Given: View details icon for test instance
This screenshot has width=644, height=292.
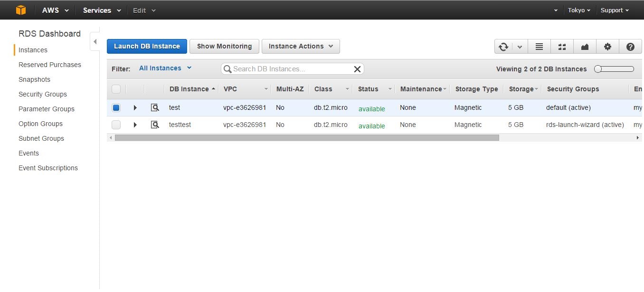Looking at the screenshot, I should click(155, 107).
